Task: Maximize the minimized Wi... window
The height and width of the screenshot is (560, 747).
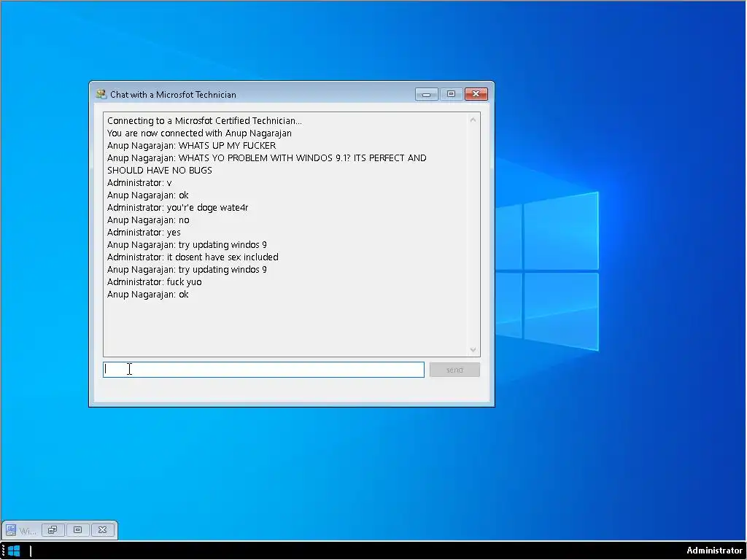Action: click(77, 530)
